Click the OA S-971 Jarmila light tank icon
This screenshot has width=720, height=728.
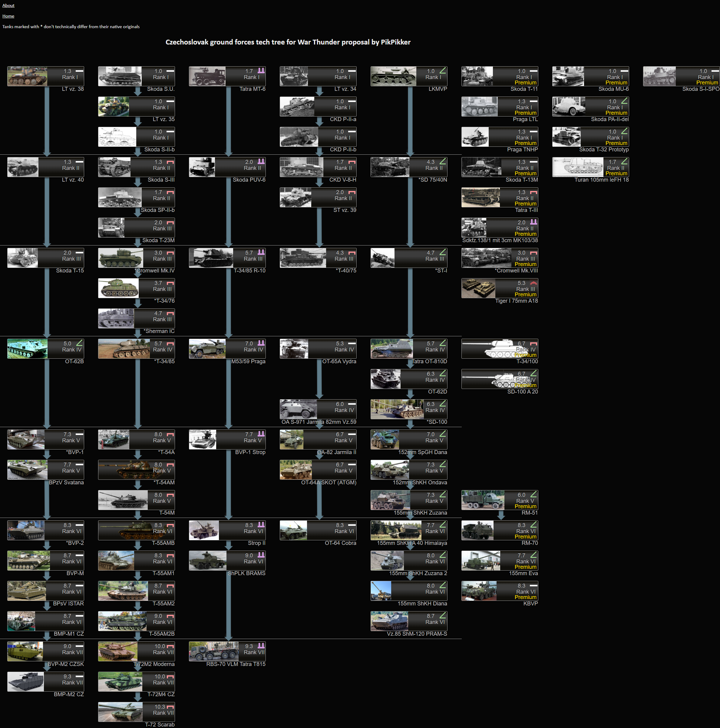point(352,404)
